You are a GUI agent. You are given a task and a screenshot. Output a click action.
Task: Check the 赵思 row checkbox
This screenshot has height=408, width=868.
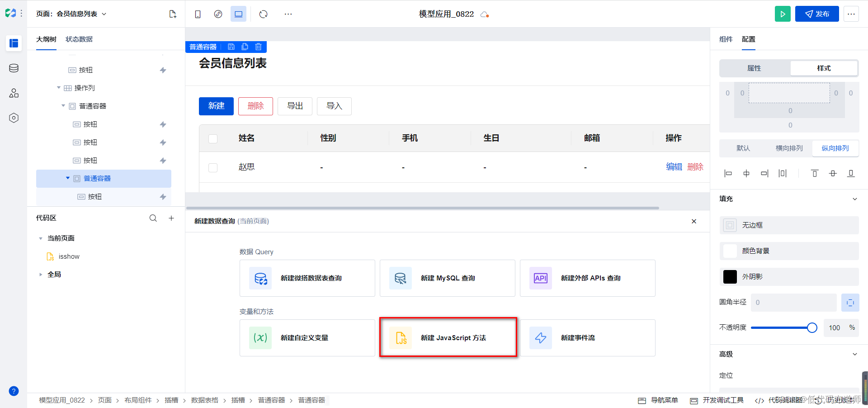pos(213,167)
